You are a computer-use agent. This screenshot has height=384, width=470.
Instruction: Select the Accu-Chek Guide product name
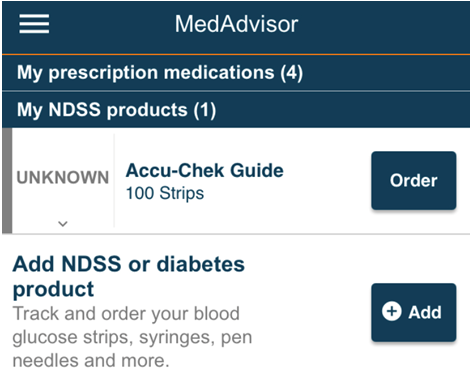[x=205, y=170]
